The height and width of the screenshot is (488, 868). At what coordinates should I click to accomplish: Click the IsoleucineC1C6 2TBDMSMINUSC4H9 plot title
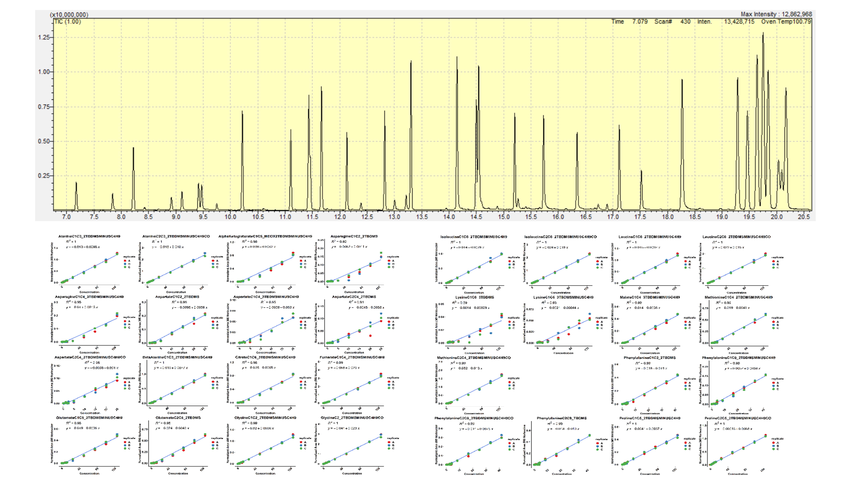click(474, 237)
